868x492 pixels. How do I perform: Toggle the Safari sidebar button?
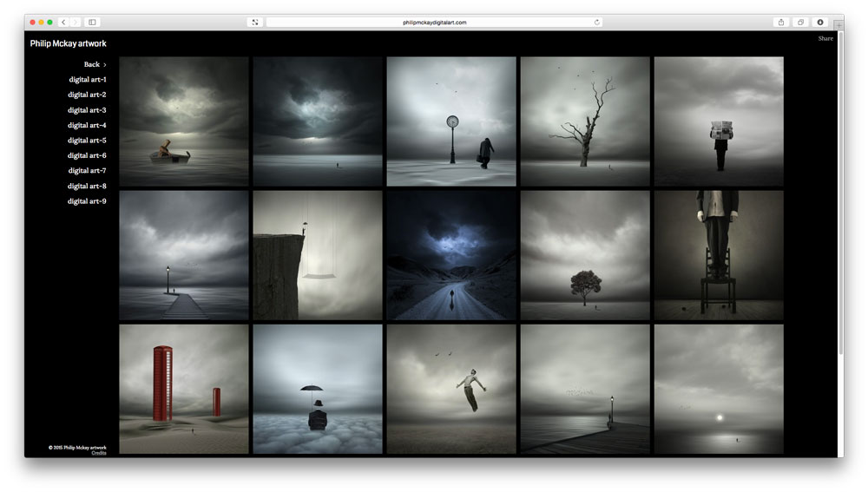pyautogui.click(x=93, y=23)
